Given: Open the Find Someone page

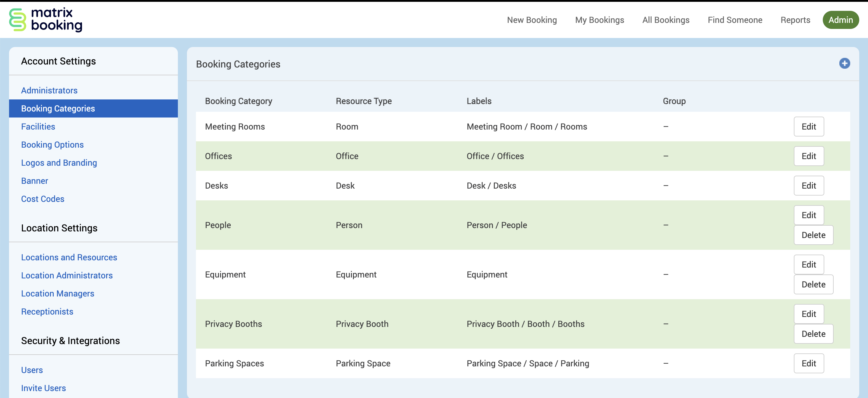Looking at the screenshot, I should pos(735,20).
